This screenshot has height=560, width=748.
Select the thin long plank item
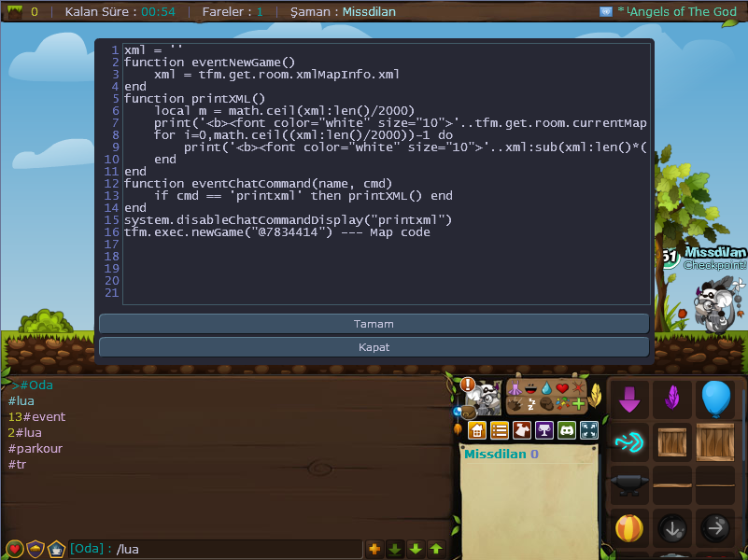(x=715, y=484)
